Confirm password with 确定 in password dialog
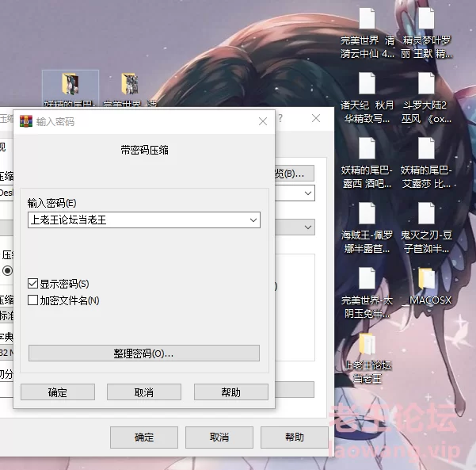This screenshot has height=470, width=476. [x=58, y=392]
